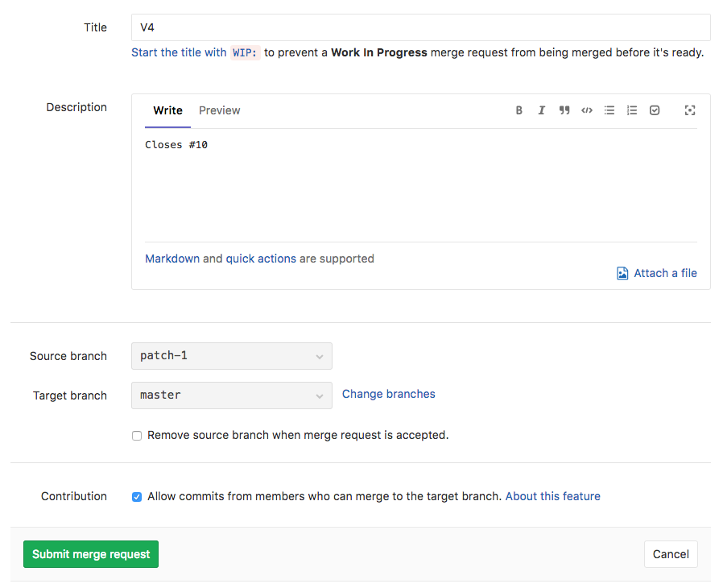Viewport: 723px width, 588px height.
Task: Add a bullet list to the description
Action: point(609,110)
